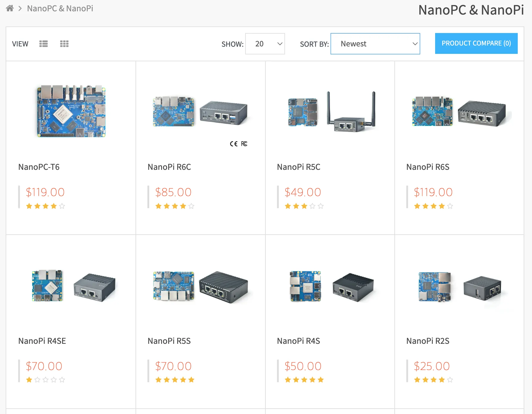Click the NanoPi R6S product title

click(428, 167)
